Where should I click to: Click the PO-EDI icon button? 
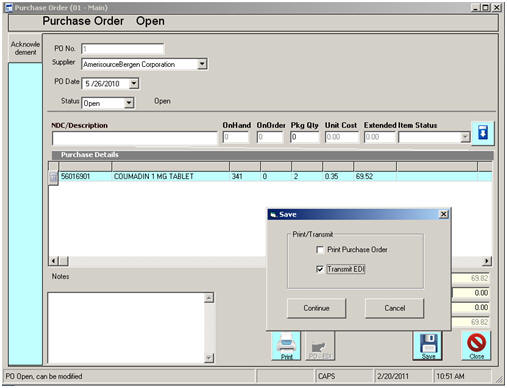[x=320, y=346]
